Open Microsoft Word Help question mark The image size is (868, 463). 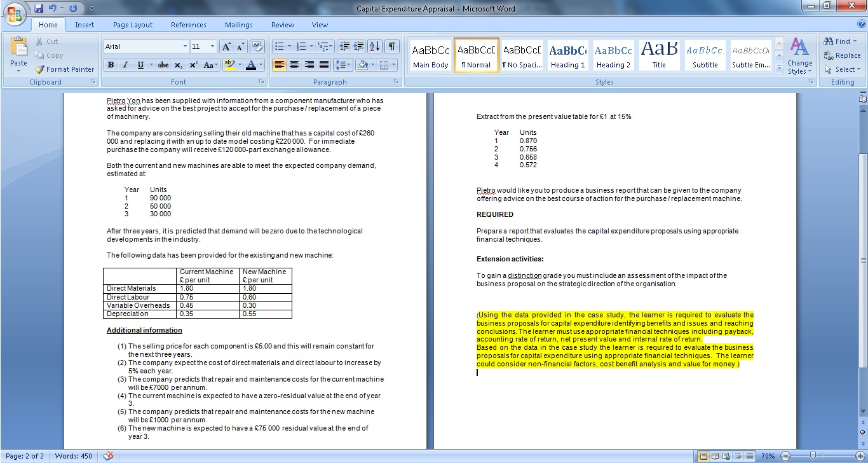(x=861, y=25)
